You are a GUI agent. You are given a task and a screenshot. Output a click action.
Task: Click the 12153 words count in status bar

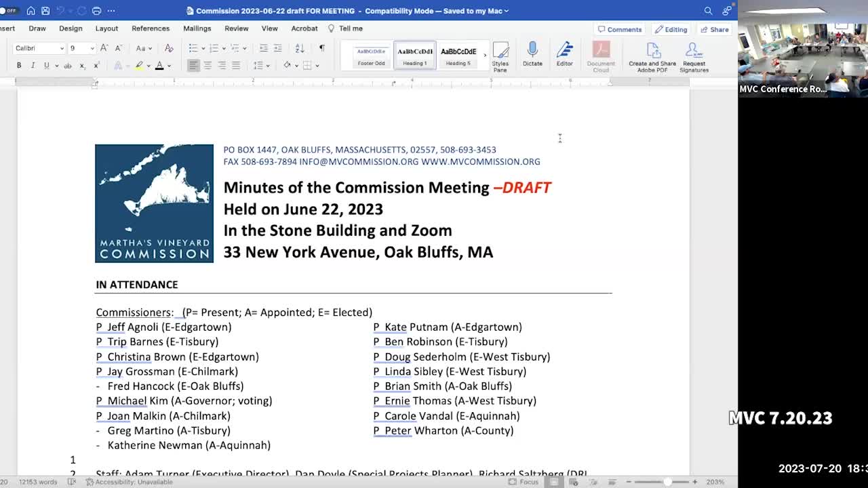pyautogui.click(x=38, y=482)
